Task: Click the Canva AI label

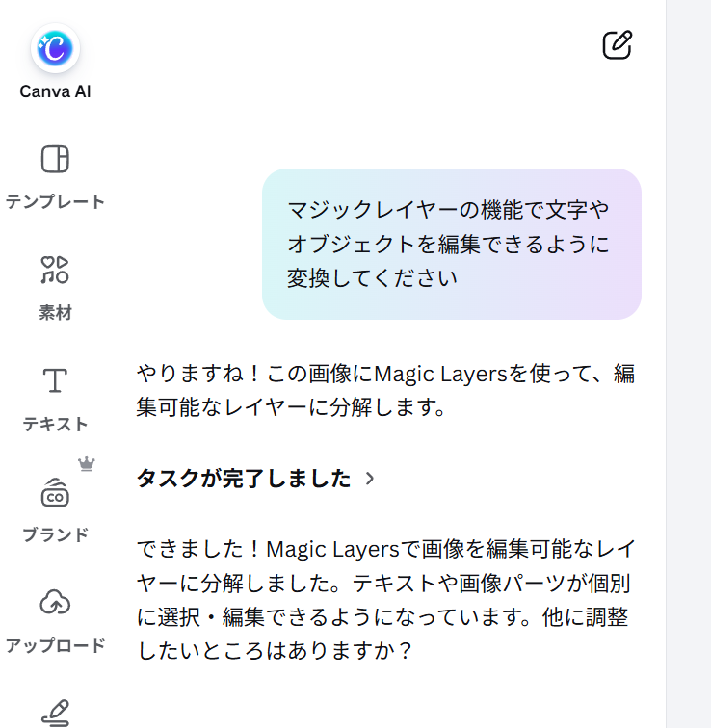Action: pyautogui.click(x=55, y=91)
